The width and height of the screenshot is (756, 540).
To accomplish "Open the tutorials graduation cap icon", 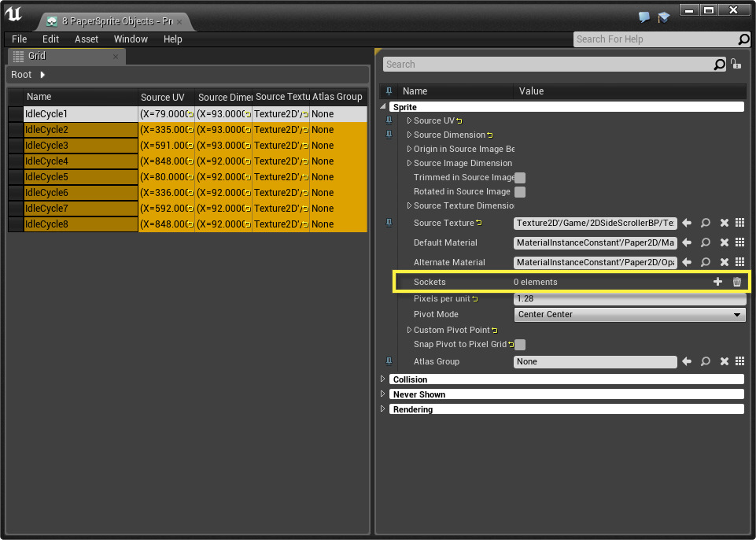I will 663,17.
